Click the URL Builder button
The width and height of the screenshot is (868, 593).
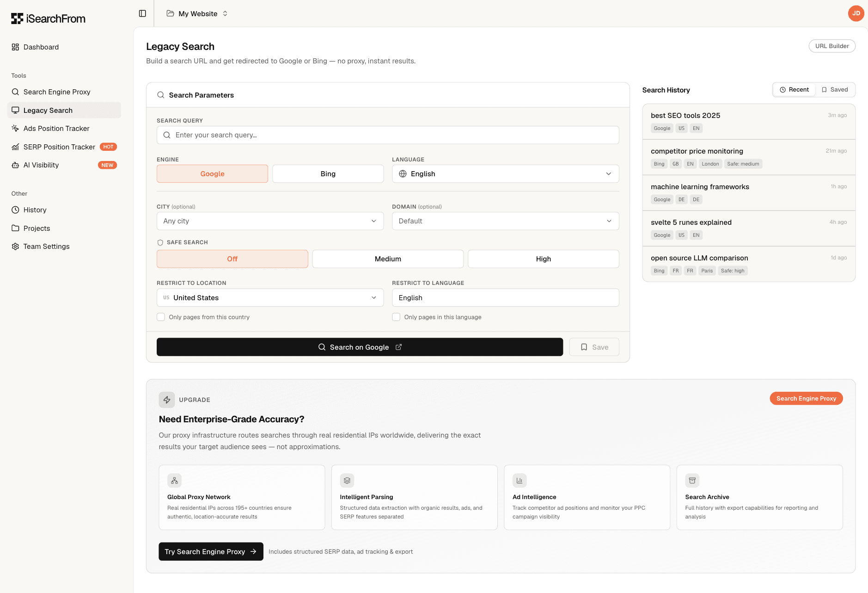(832, 46)
